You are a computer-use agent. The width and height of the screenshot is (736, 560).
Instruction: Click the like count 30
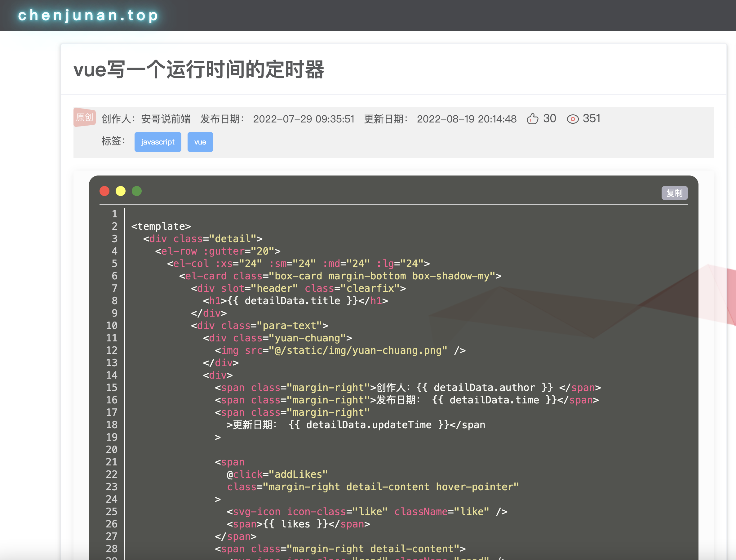(549, 118)
